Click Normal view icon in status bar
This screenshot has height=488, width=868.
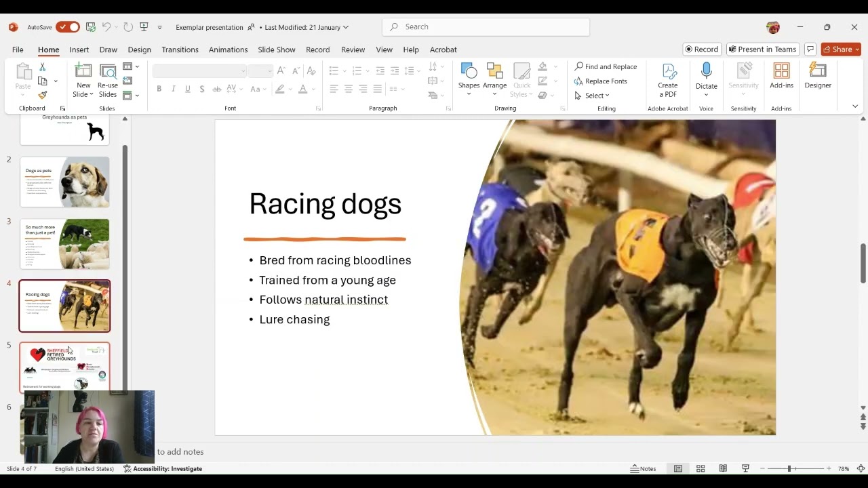click(x=678, y=468)
